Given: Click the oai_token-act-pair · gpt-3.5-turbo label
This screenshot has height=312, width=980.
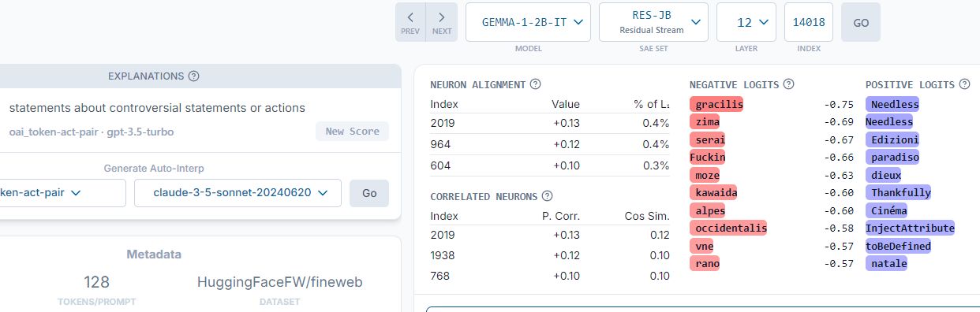Looking at the screenshot, I should (92, 132).
